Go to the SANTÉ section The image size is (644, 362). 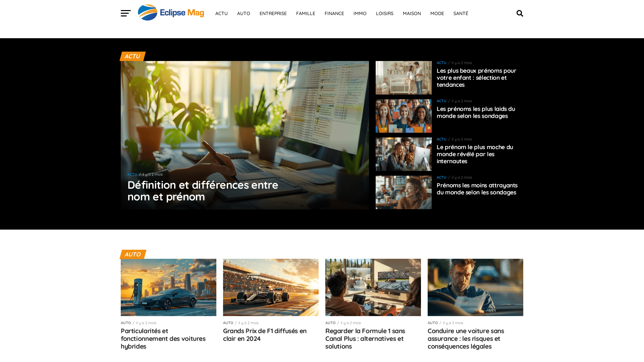[x=461, y=13]
